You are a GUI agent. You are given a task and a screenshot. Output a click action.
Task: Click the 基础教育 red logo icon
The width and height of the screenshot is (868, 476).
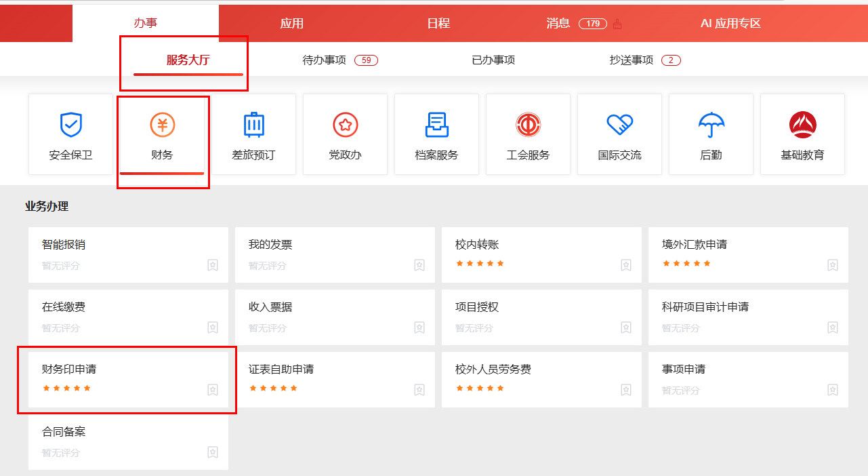(x=802, y=125)
